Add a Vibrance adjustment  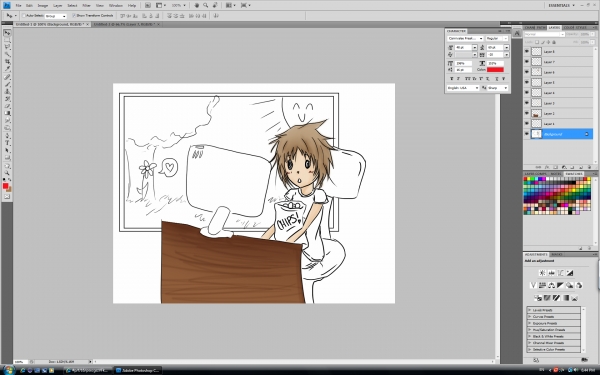click(533, 285)
